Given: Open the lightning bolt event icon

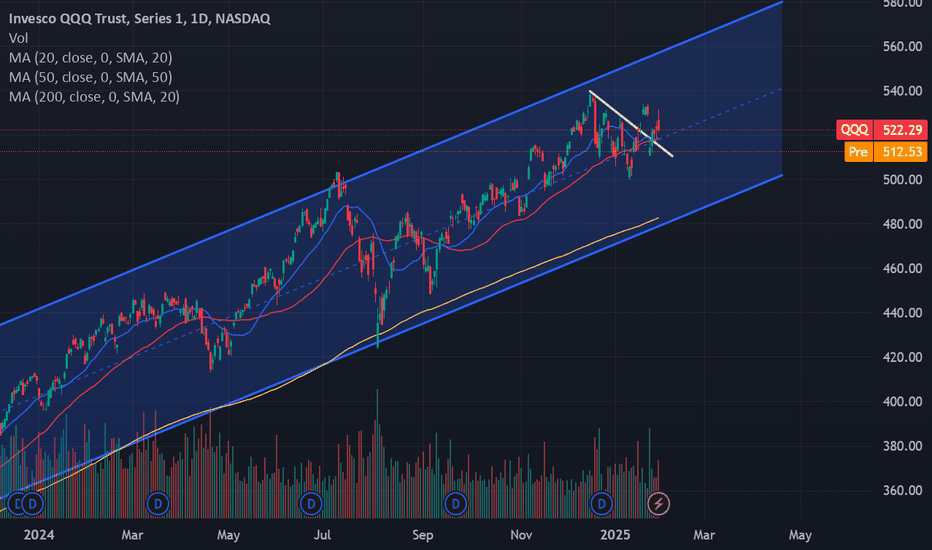Looking at the screenshot, I should pyautogui.click(x=658, y=504).
